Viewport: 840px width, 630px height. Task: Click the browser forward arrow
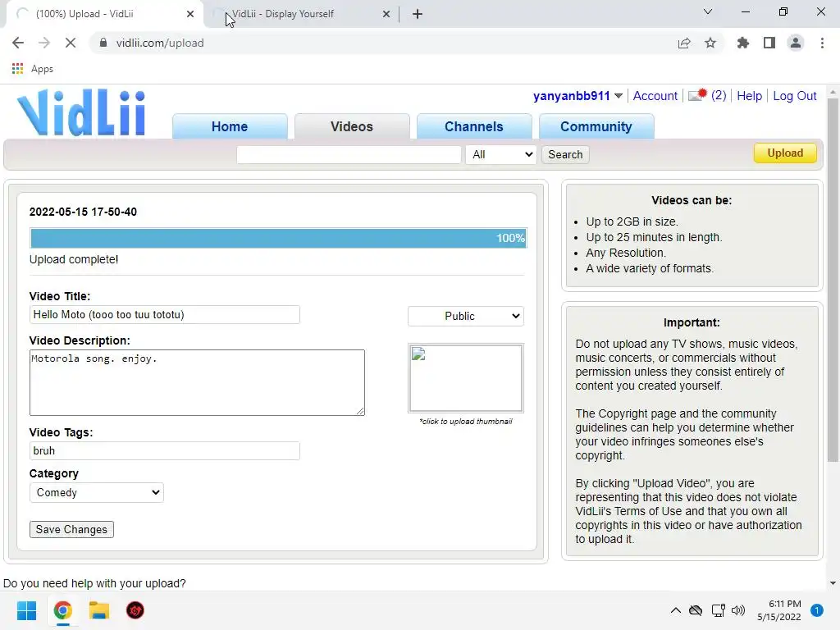click(x=44, y=43)
